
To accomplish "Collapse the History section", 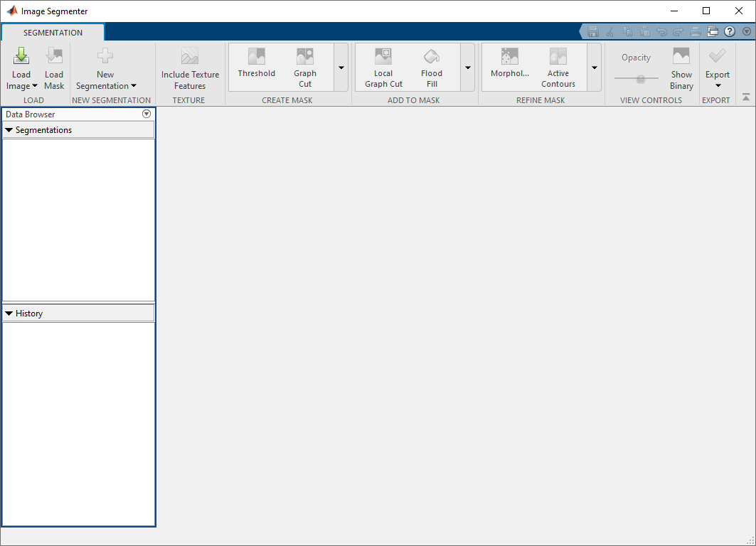I will [x=9, y=314].
